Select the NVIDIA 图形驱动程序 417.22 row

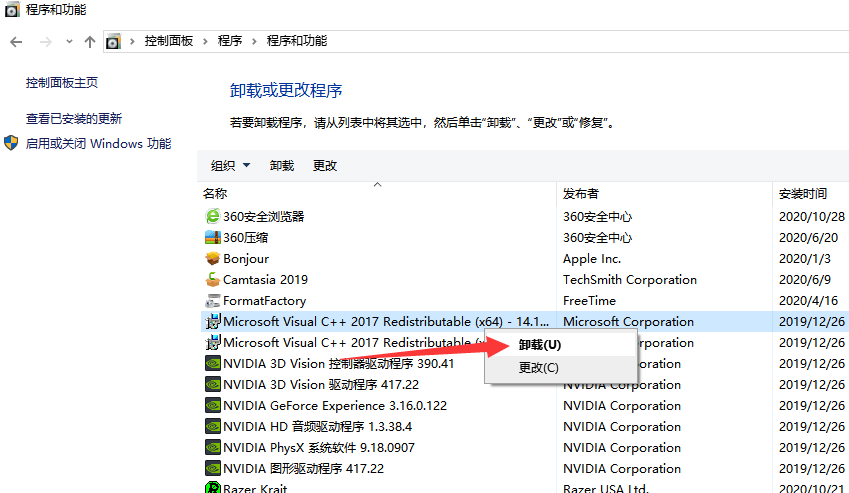(303, 468)
